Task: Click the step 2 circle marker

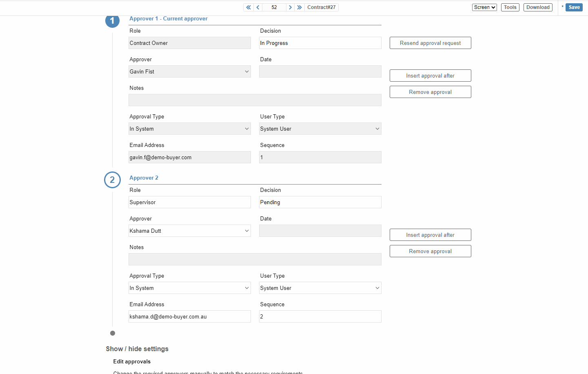Action: (112, 180)
